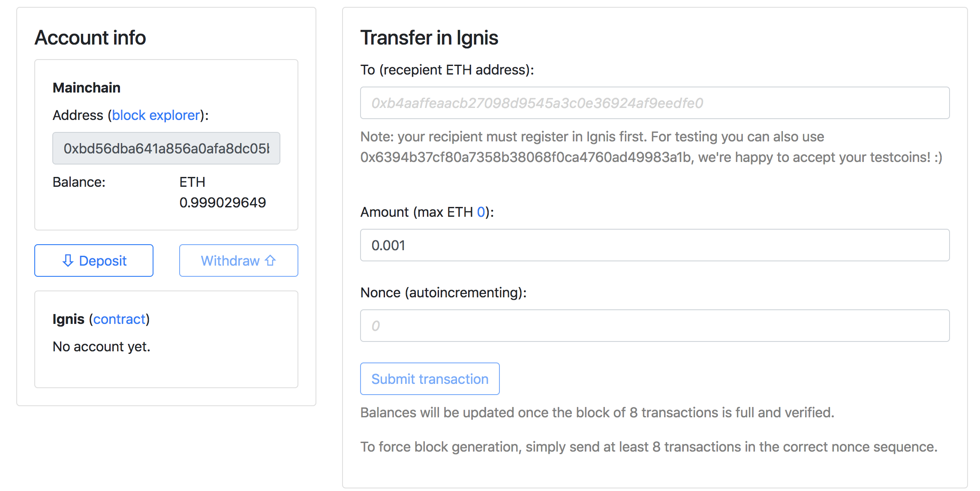Click the ETH balance value 0.999029649
This screenshot has width=980, height=491.
coord(222,203)
